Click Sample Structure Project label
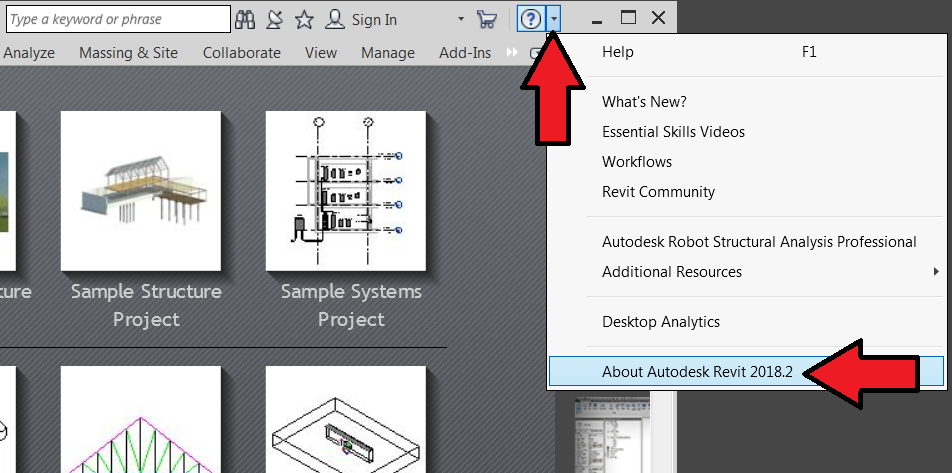The width and height of the screenshot is (952, 473). [x=146, y=305]
